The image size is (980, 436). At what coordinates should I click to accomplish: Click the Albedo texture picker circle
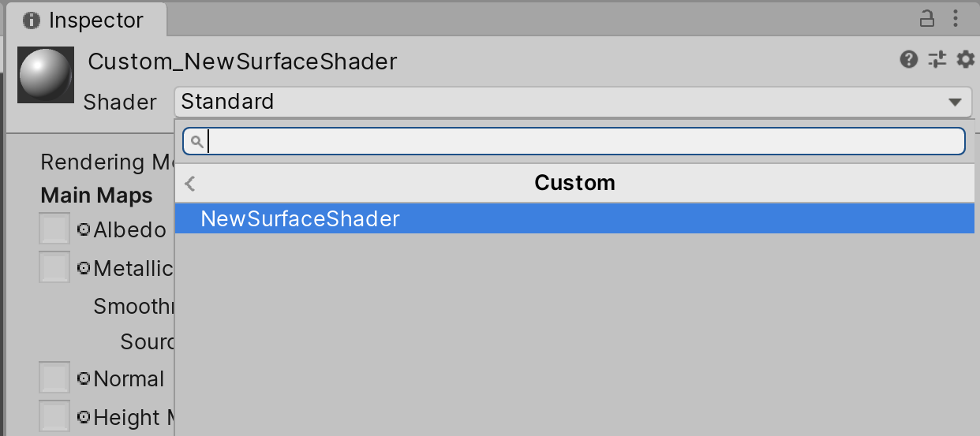84,230
